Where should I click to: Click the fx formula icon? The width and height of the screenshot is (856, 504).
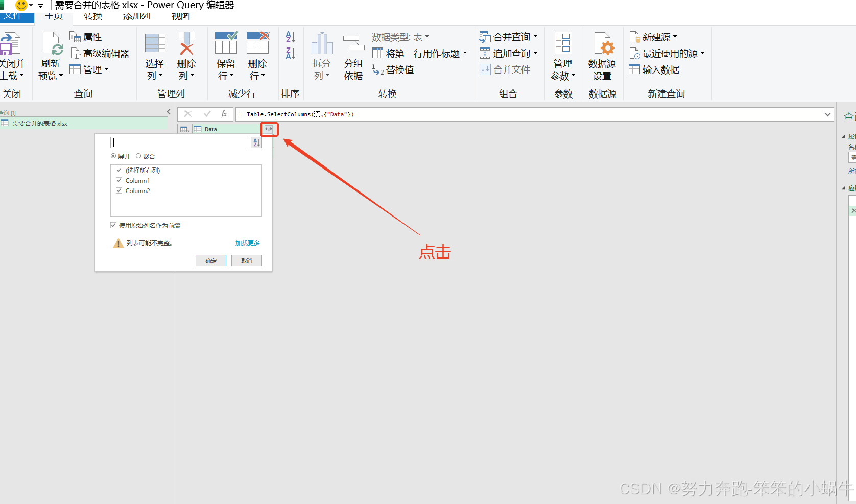(224, 114)
